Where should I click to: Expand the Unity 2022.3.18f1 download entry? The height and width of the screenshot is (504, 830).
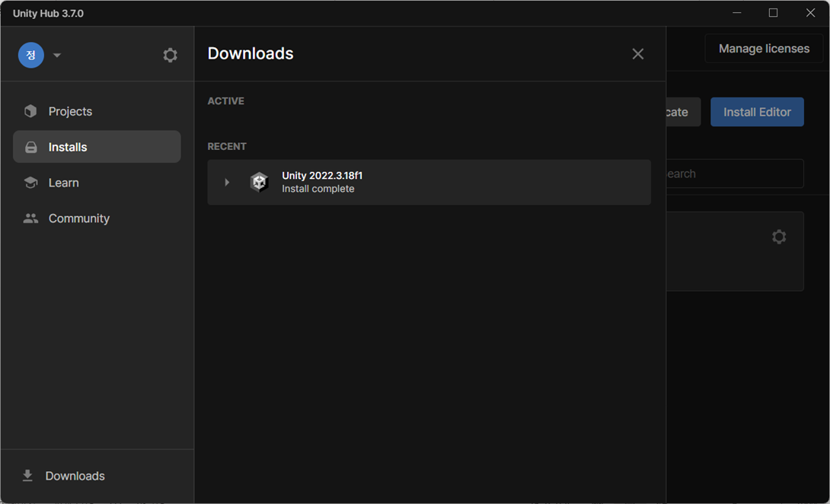click(227, 182)
